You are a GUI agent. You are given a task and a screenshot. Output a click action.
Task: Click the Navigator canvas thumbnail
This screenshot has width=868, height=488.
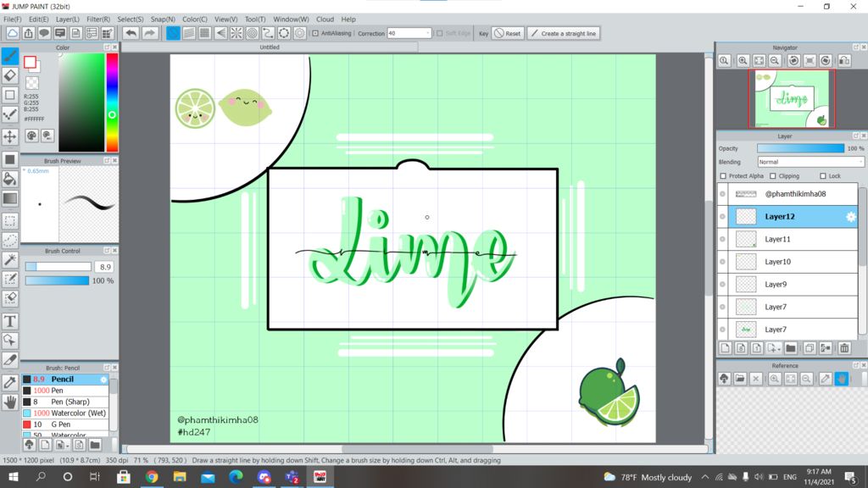pyautogui.click(x=792, y=98)
